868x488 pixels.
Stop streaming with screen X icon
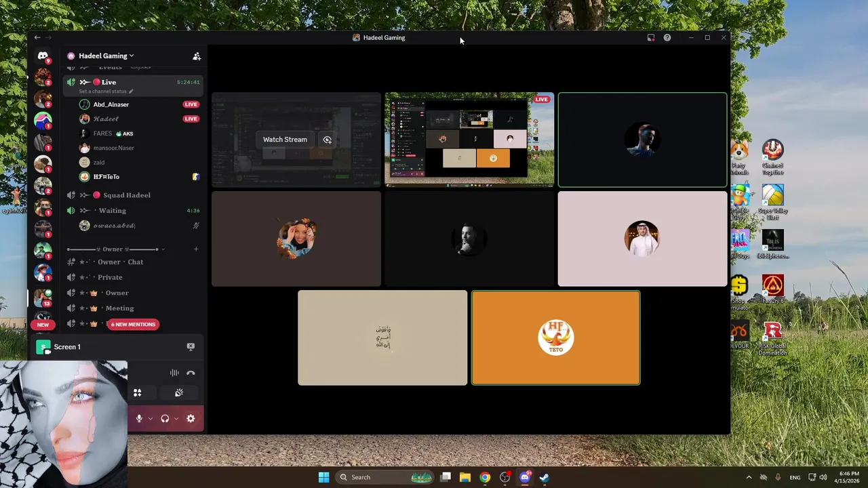click(191, 347)
